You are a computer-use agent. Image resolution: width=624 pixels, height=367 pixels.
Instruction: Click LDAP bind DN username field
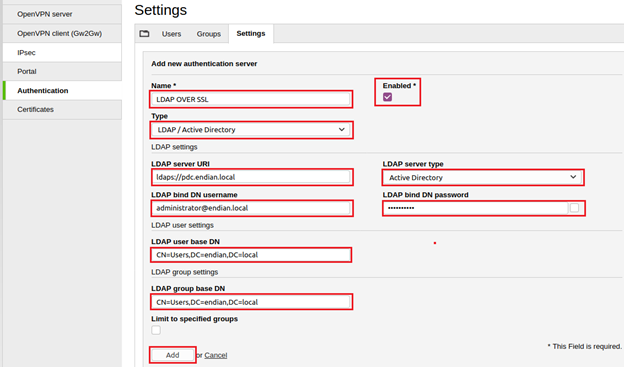point(252,208)
